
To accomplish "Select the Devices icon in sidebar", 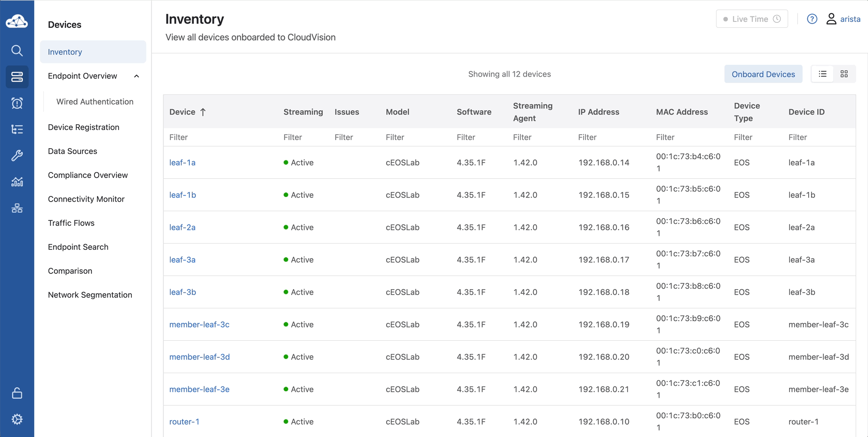I will pyautogui.click(x=17, y=77).
